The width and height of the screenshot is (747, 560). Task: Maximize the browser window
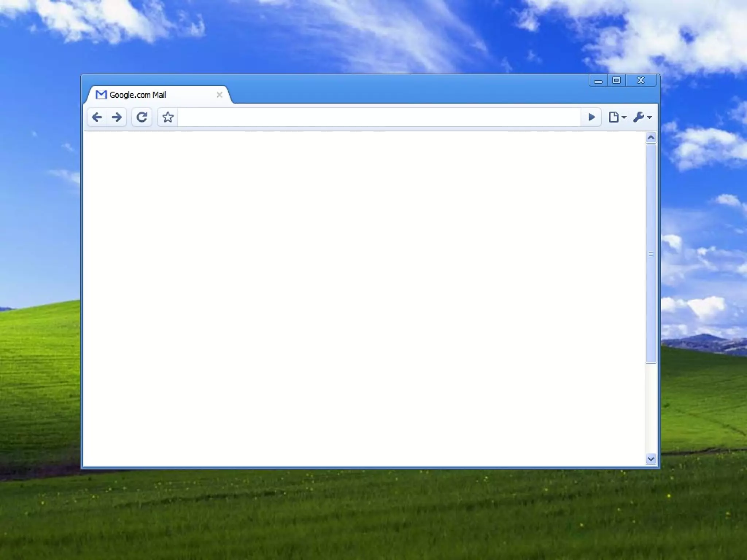[x=616, y=81]
